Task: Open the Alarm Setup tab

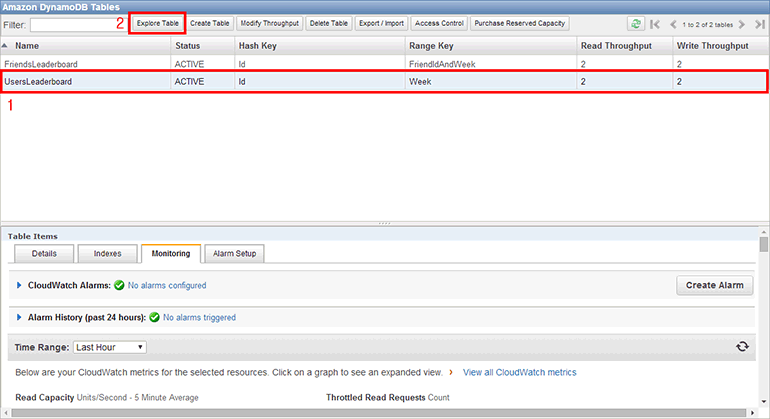Action: (x=234, y=253)
